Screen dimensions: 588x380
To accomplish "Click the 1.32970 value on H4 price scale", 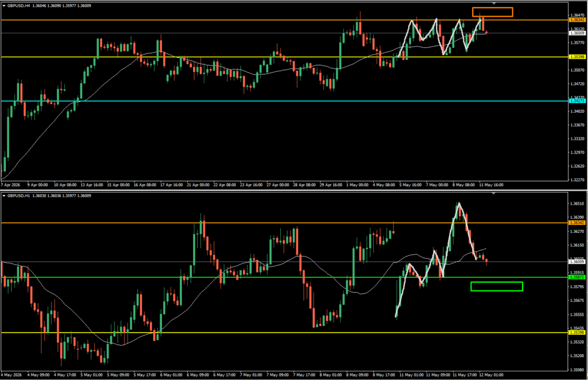I will [x=577, y=152].
